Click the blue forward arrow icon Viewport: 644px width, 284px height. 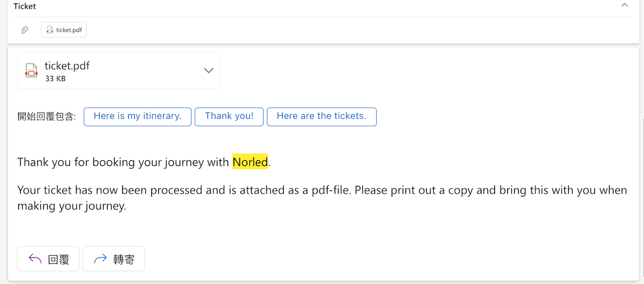(101, 259)
